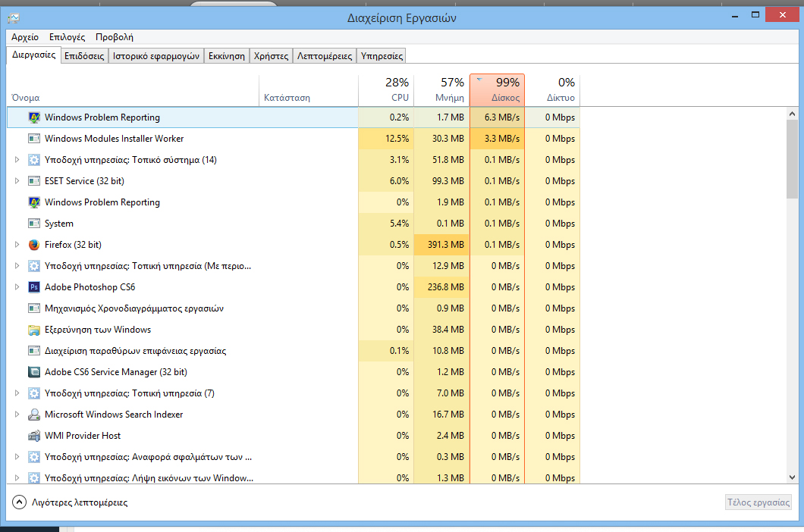This screenshot has height=532, width=804.
Task: Click the Windows Problem Reporting icon in the 1.9 MB row
Action: (x=34, y=202)
